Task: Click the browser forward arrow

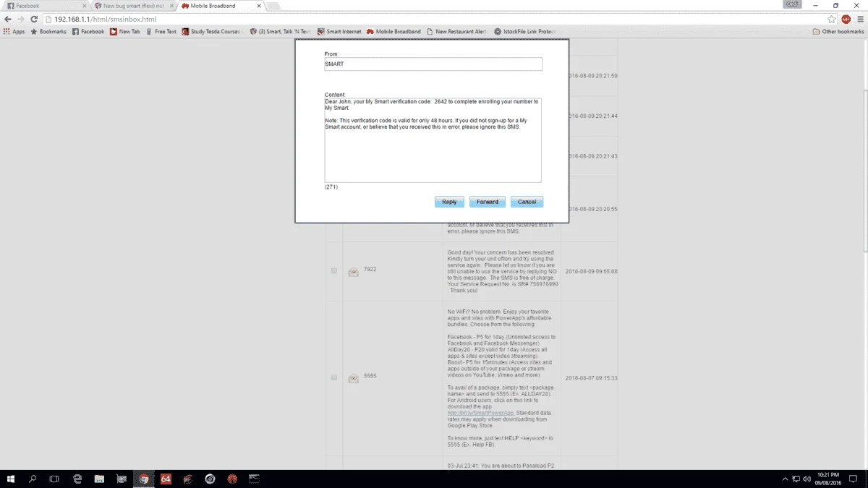Action: (21, 19)
